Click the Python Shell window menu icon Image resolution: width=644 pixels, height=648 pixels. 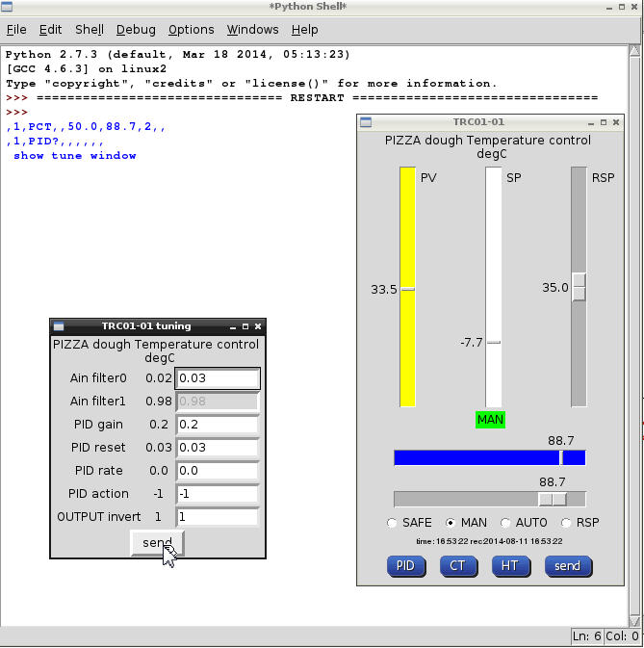coord(9,8)
